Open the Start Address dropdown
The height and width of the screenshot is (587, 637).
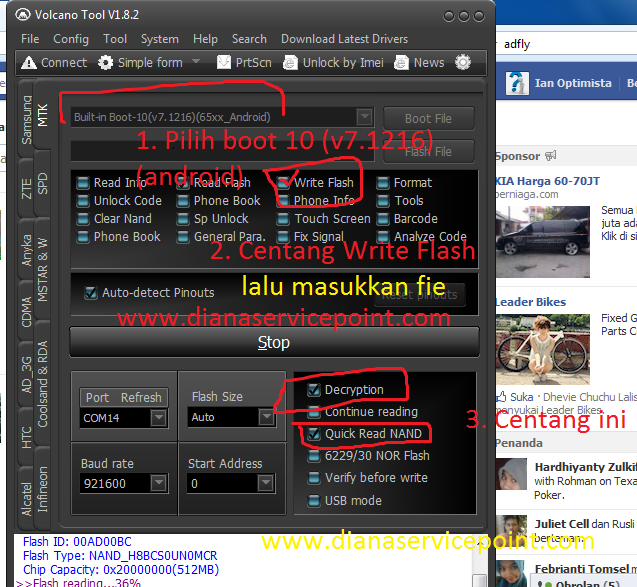(x=266, y=483)
